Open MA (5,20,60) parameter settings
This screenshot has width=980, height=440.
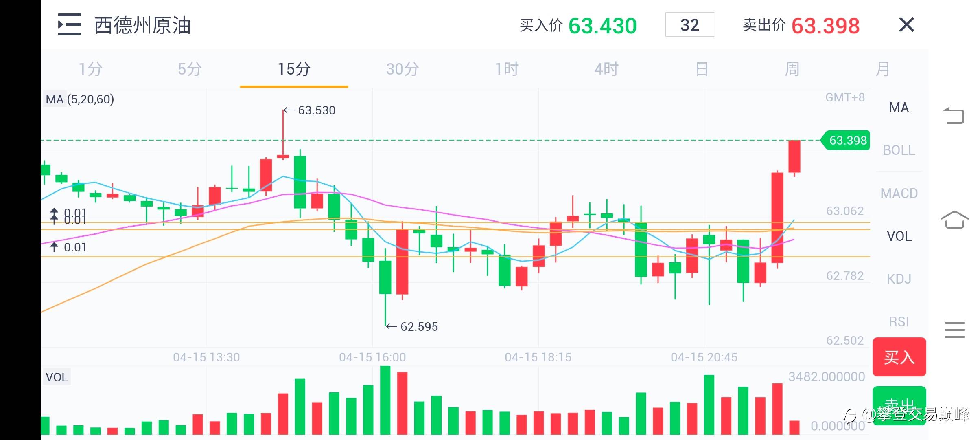click(x=80, y=99)
